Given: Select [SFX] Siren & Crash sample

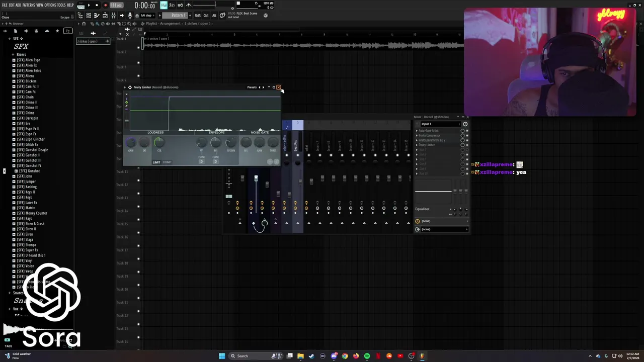Looking at the screenshot, I should (30, 224).
